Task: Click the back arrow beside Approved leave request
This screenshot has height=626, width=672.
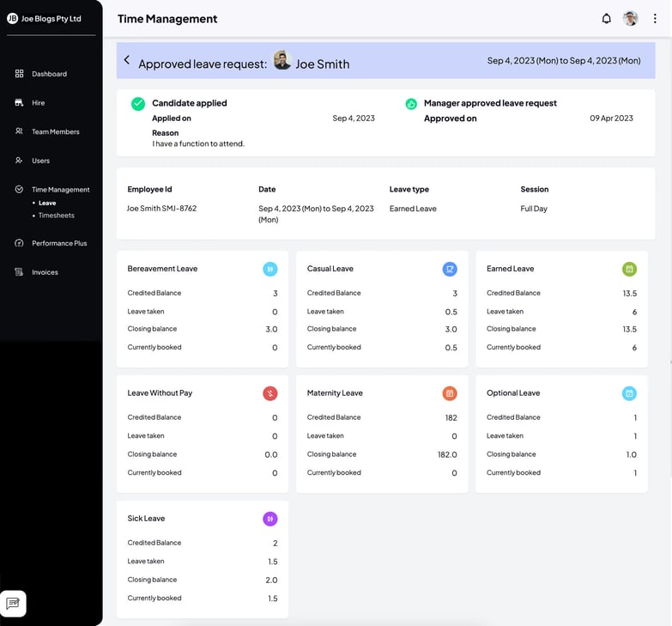Action: click(x=127, y=60)
